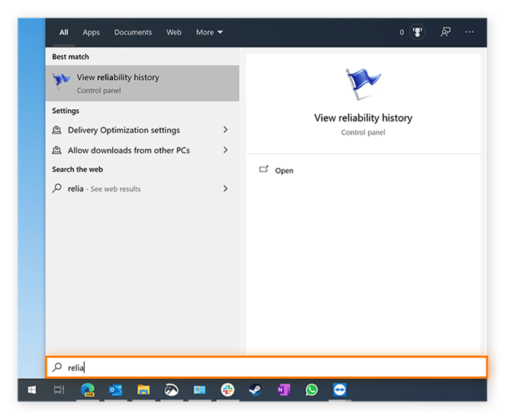The width and height of the screenshot is (507, 420).
Task: Launch the speedometer gauge app on taskbar
Action: 171,390
